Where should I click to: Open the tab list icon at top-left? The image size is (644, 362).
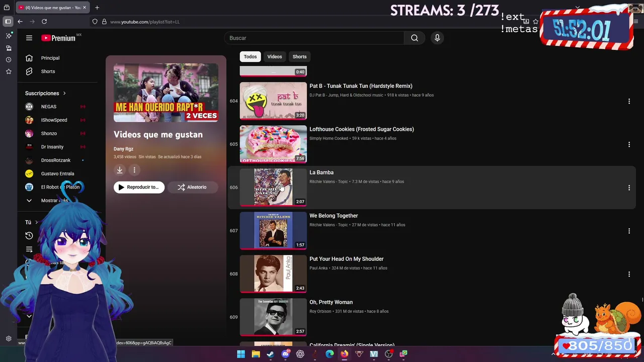(x=7, y=8)
